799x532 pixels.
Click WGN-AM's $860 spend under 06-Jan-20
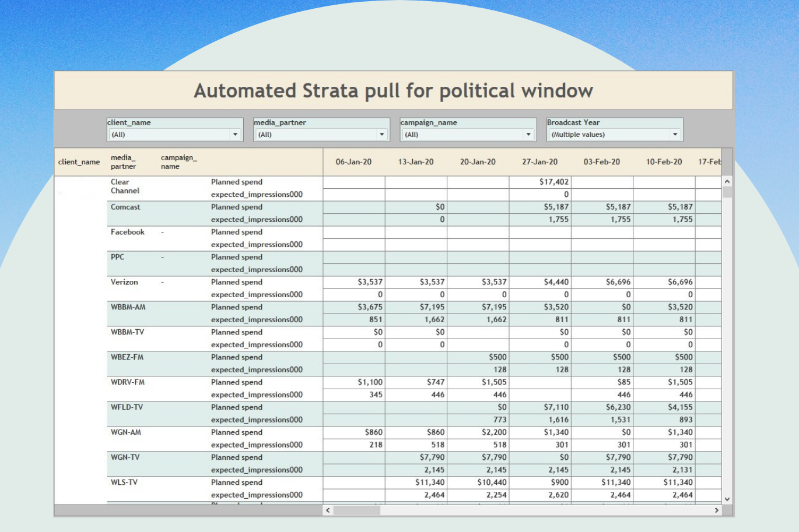[354, 432]
